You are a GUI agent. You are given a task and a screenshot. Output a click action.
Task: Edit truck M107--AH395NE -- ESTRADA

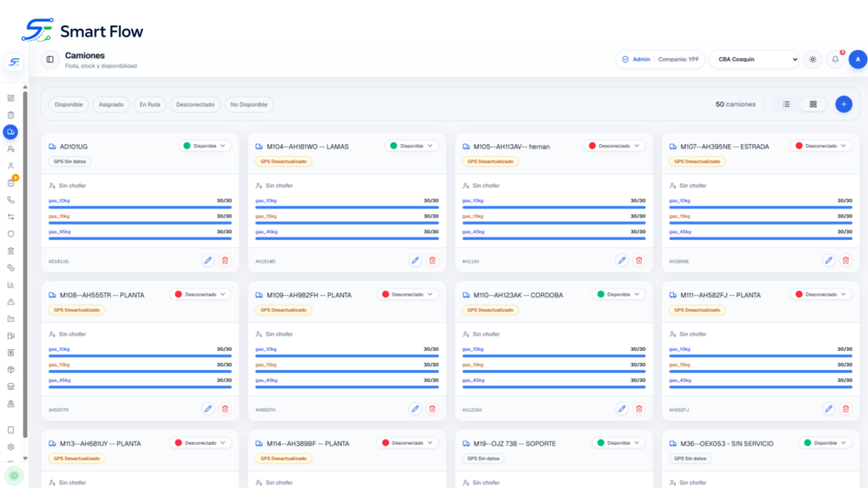click(x=829, y=260)
